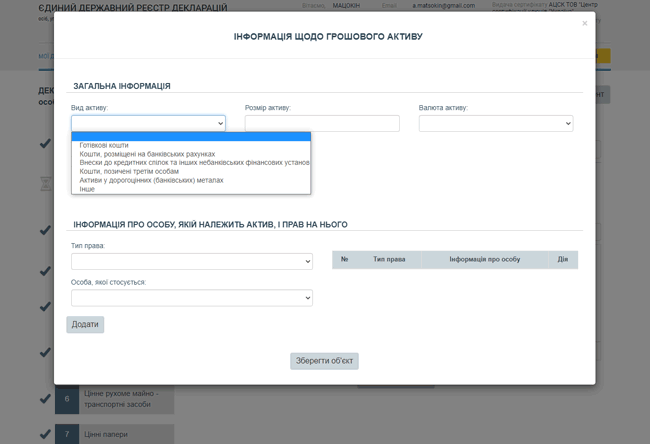Select 'Кошти, позичені третім особам'

(129, 171)
